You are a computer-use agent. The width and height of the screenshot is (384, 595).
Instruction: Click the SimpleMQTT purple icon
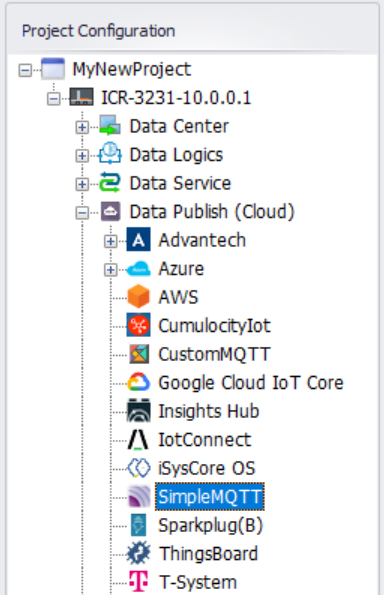[139, 496]
